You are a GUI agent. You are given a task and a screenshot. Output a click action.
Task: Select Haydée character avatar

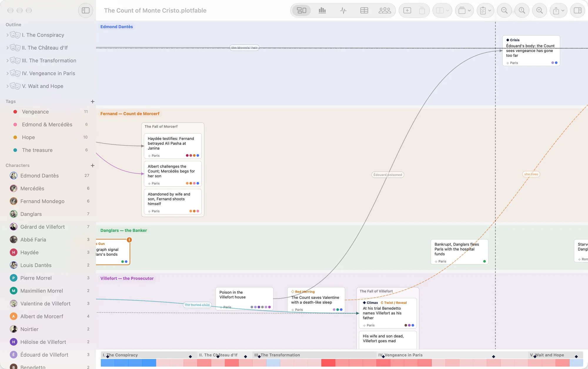(14, 252)
